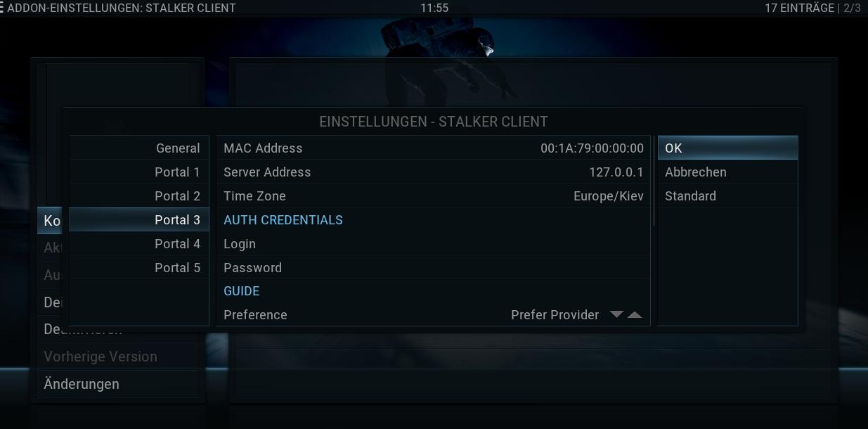868x429 pixels.
Task: Switch to the Portal 2 tab
Action: (x=139, y=196)
